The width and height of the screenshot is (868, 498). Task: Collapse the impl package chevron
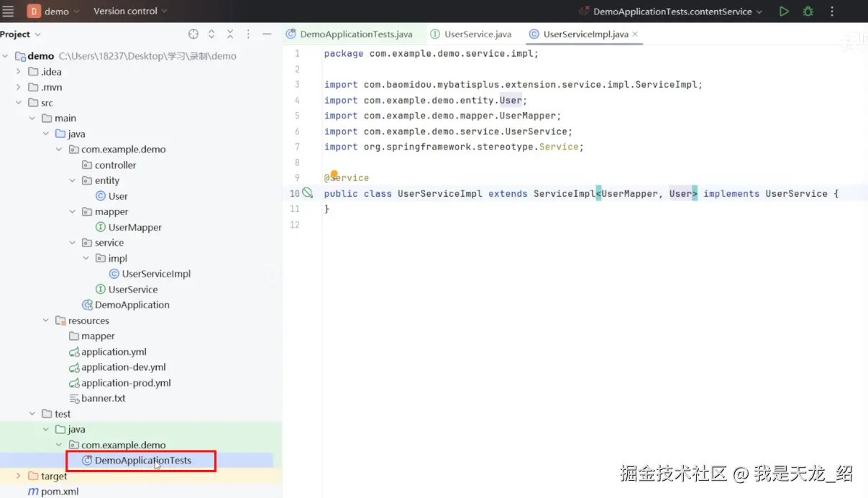[x=86, y=258]
